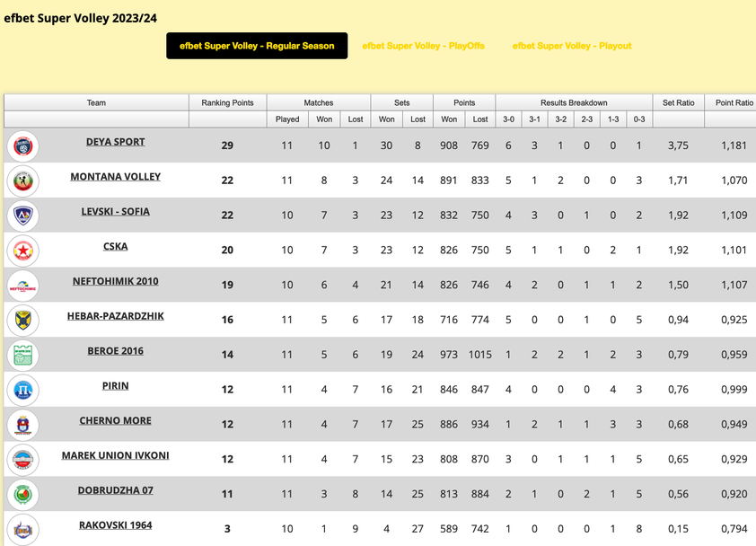Open the MAREK UNION IVKONI team link

click(115, 455)
